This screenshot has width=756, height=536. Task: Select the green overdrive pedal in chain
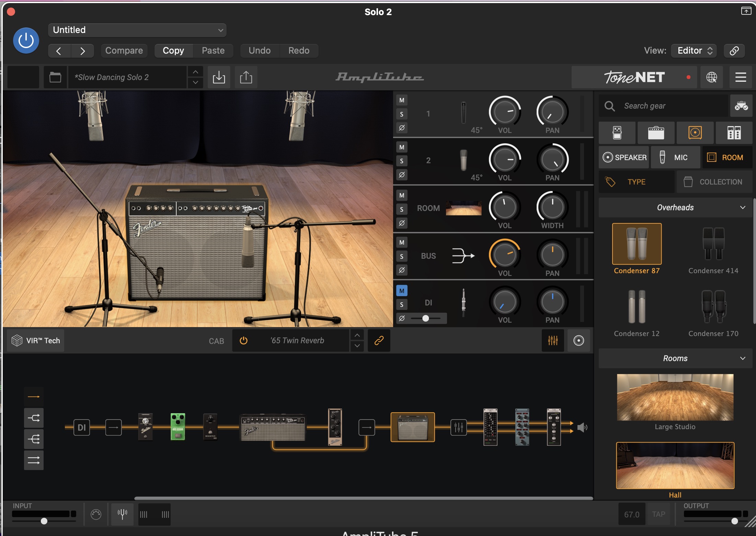point(178,427)
